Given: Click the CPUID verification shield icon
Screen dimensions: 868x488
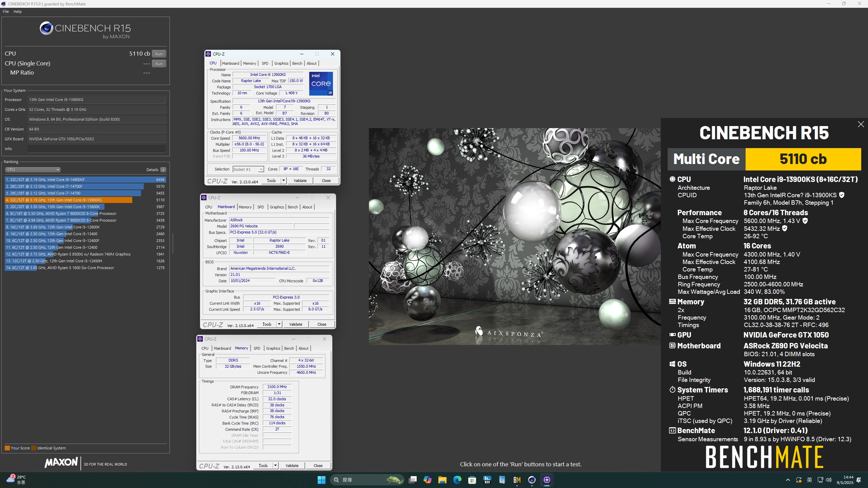Looking at the screenshot, I should (x=842, y=195).
